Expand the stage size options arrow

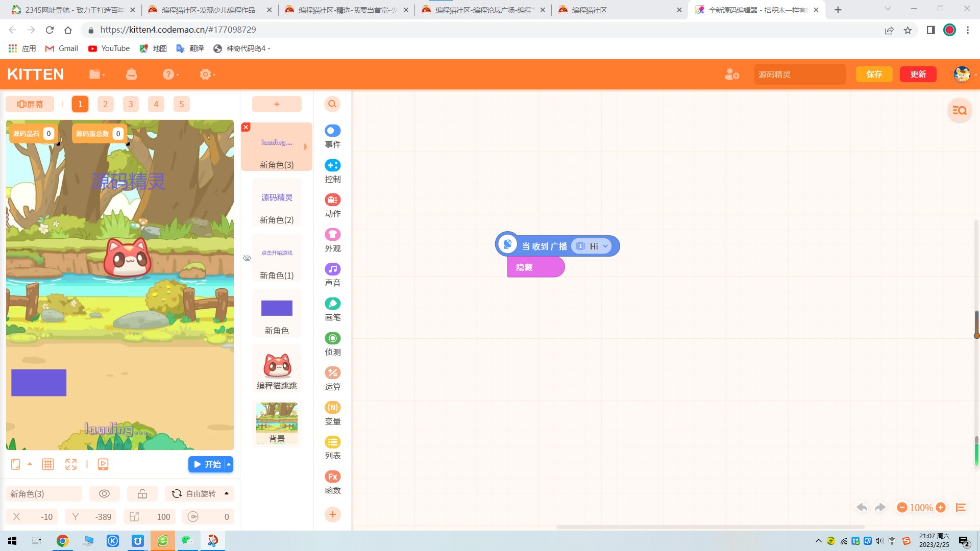[x=30, y=464]
